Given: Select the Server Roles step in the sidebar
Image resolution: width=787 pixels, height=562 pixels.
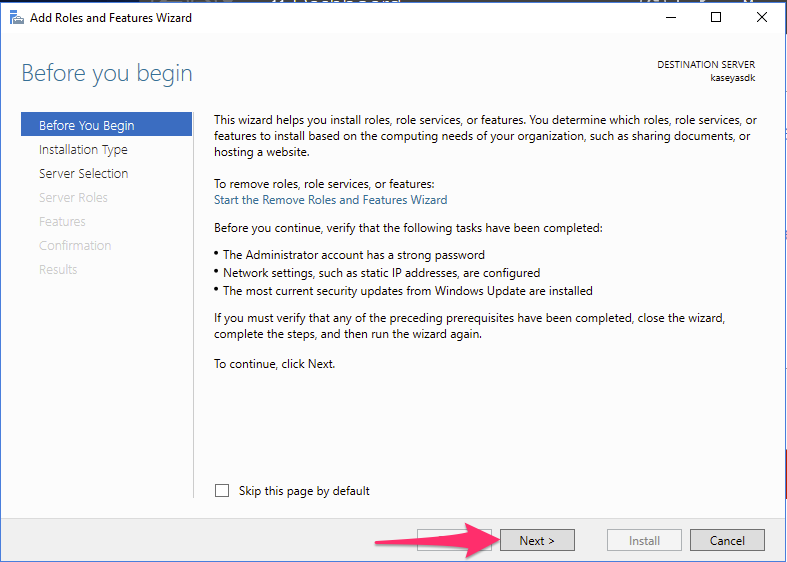Looking at the screenshot, I should point(73,198).
